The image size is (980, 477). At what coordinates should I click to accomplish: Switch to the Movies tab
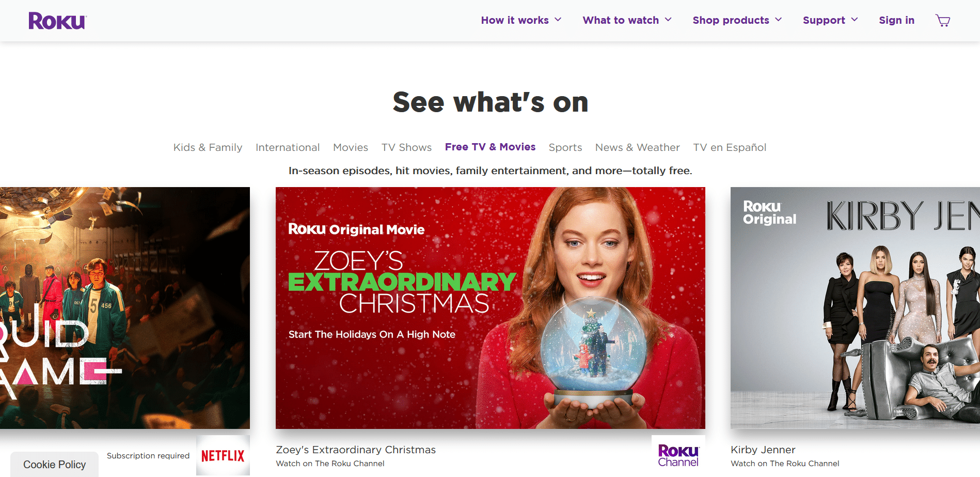[351, 147]
